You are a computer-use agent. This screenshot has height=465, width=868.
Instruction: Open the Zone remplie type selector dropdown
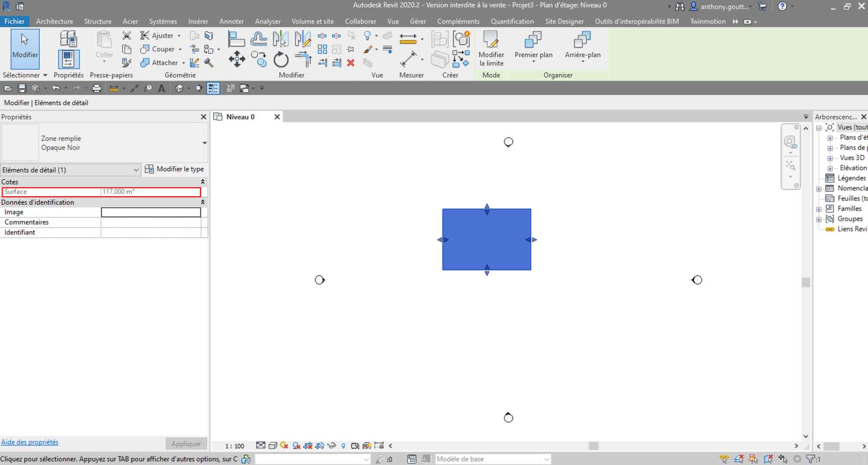[x=204, y=143]
